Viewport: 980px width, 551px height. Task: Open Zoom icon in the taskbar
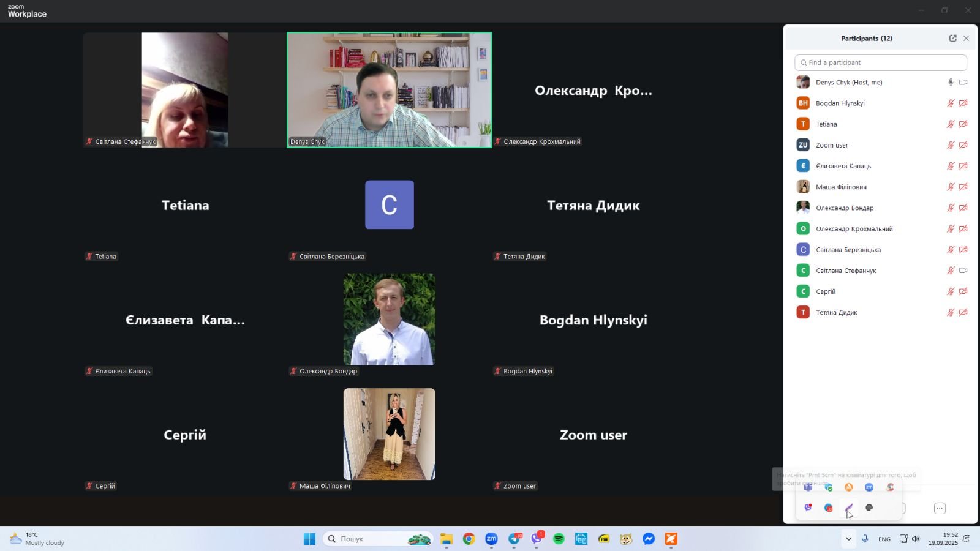(491, 539)
